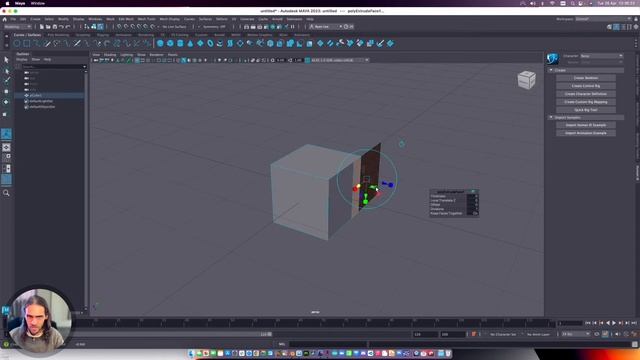Create a new scene from the status line
Viewport: 640px width, 360px height.
pyautogui.click(x=42, y=27)
